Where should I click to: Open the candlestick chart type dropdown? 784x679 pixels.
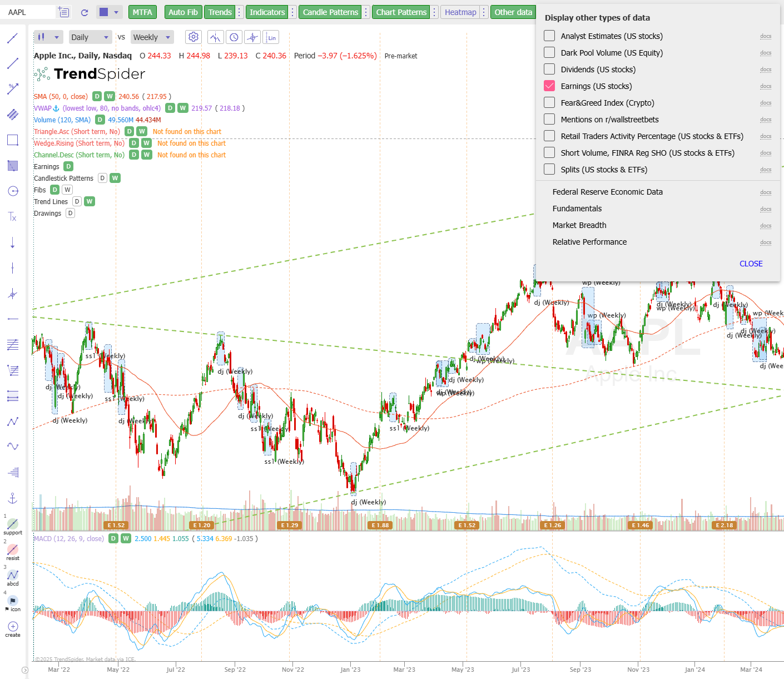(48, 37)
